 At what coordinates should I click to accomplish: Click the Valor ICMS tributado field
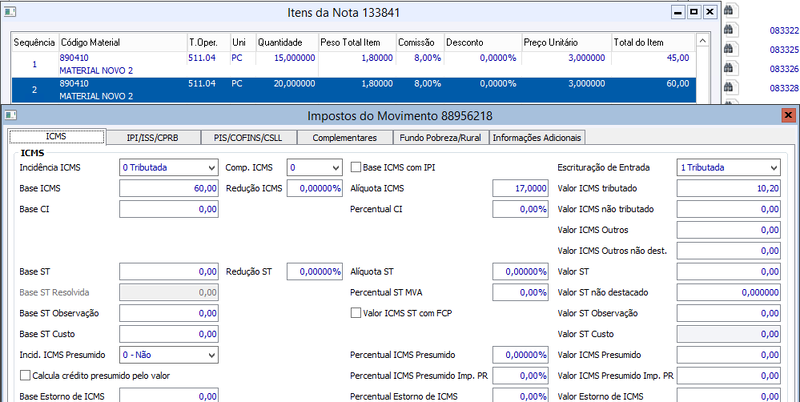click(729, 188)
